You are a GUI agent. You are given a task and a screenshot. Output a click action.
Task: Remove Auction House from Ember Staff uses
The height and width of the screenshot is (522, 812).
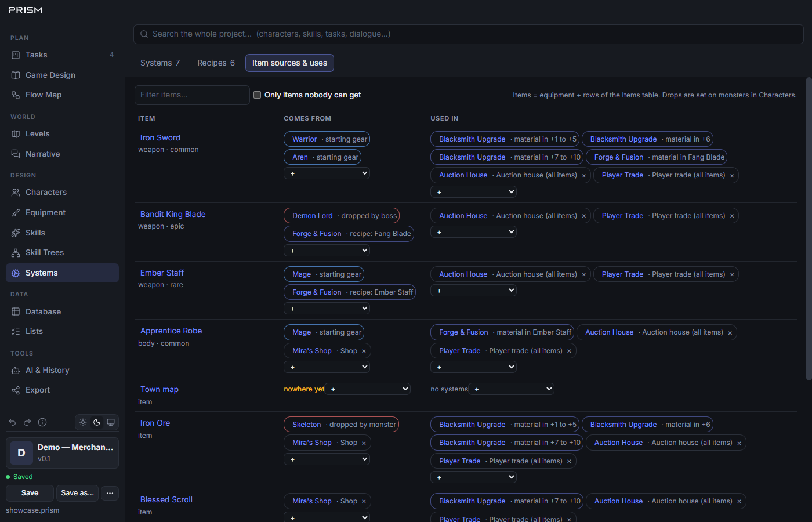(x=583, y=275)
